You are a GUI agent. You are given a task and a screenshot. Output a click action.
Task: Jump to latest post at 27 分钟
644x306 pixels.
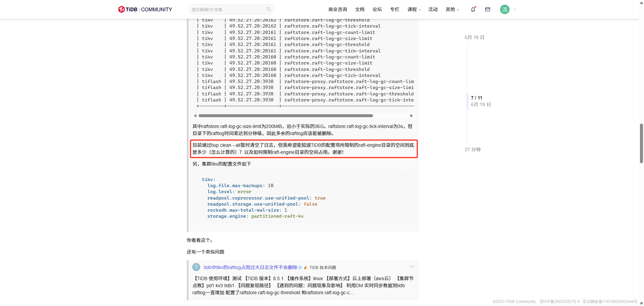point(473,149)
